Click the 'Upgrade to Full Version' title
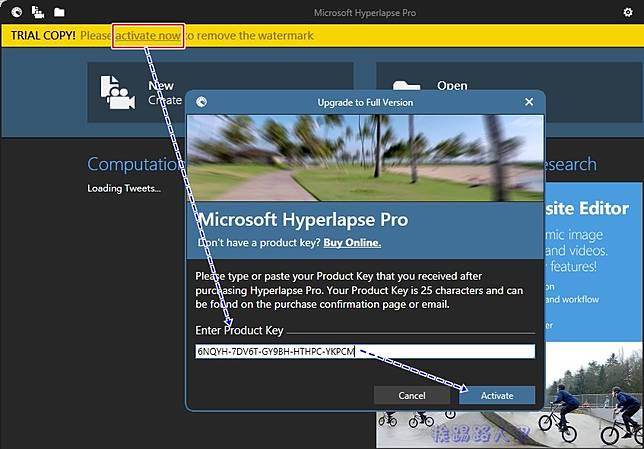This screenshot has width=644, height=449. pyautogui.click(x=365, y=102)
